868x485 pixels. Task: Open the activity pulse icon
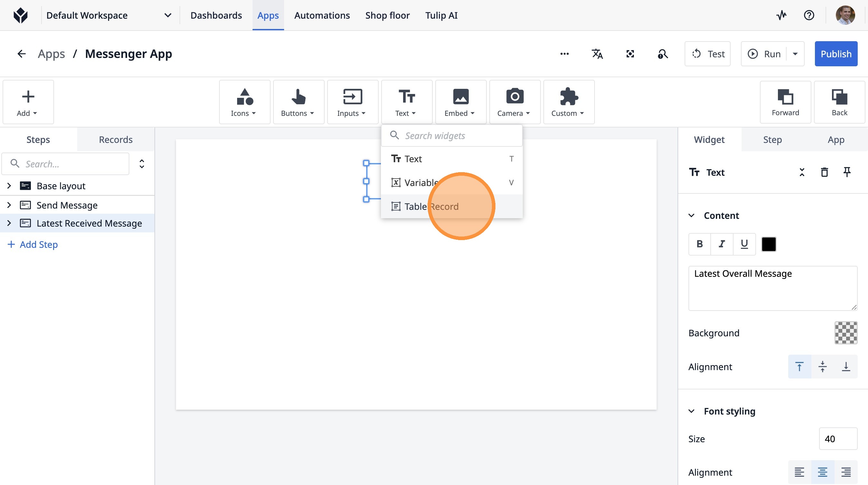tap(781, 15)
